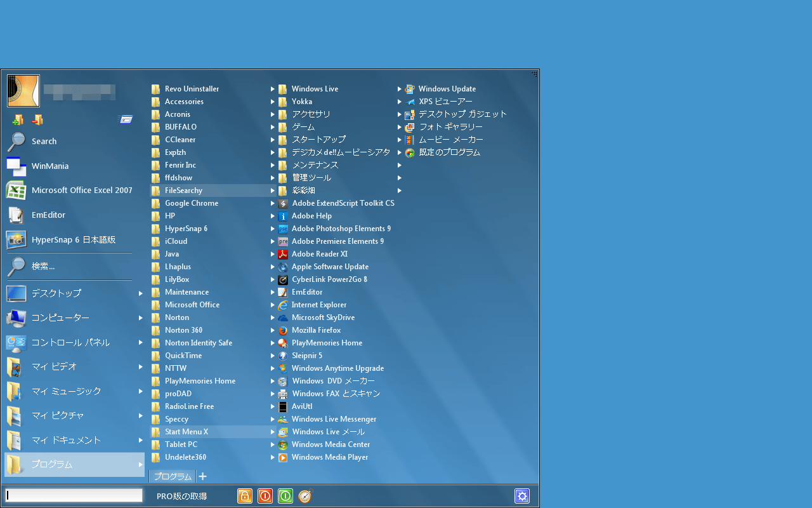Expand the マイ ミュージック submenu arrow
This screenshot has height=508, width=812.
click(x=141, y=391)
